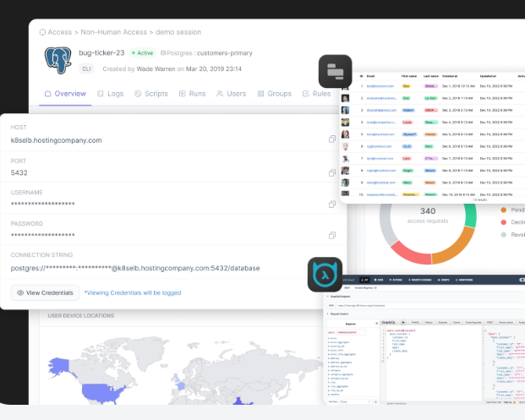
Task: Open REMOTE SCHEMAS tab in Hasura console
Action: click(420, 280)
